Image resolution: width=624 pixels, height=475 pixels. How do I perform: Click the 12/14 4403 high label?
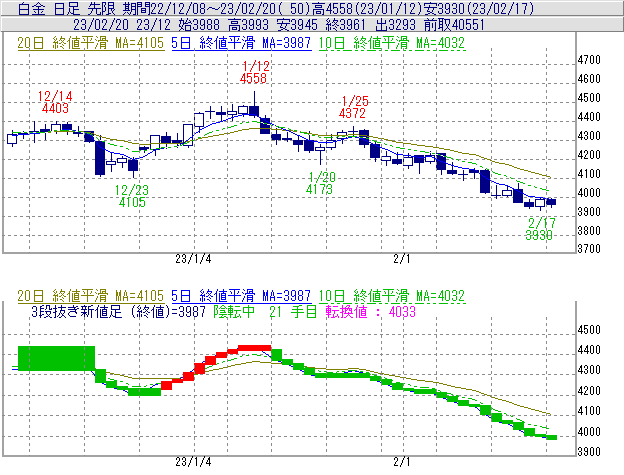pos(55,102)
